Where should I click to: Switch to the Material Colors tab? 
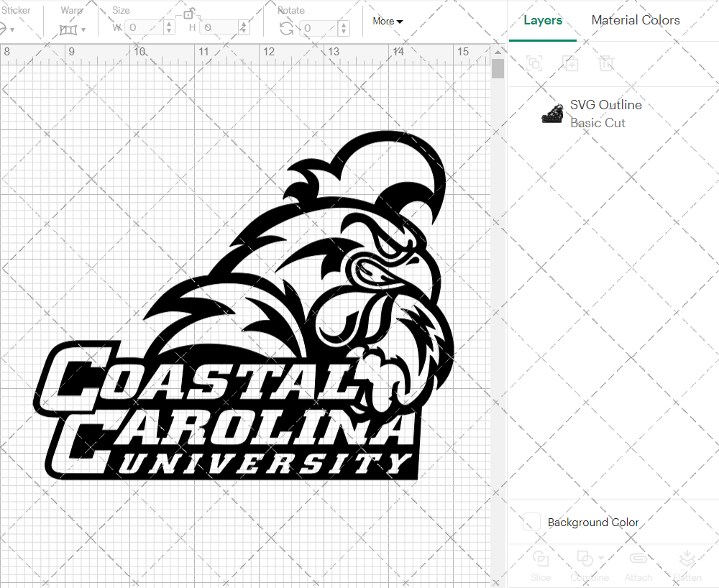tap(636, 20)
